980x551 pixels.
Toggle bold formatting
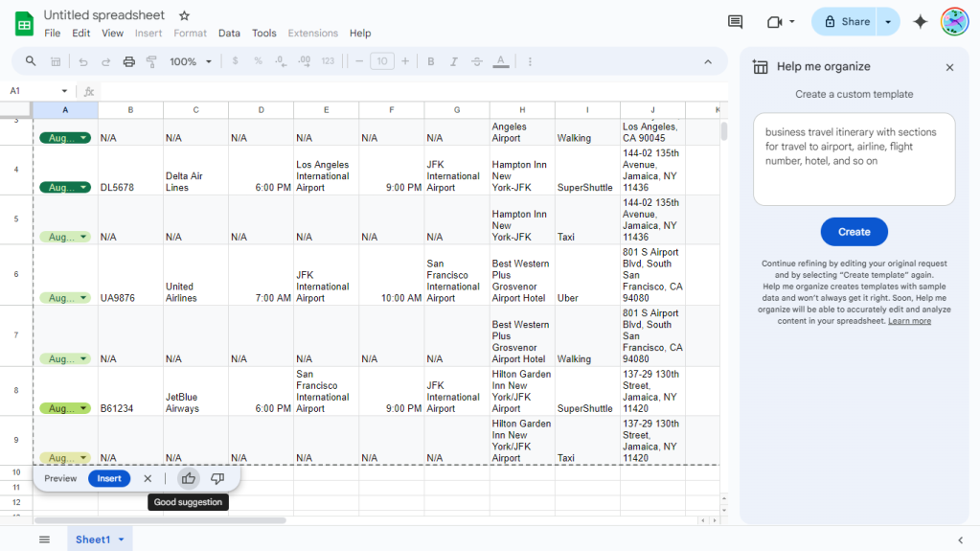pos(431,61)
